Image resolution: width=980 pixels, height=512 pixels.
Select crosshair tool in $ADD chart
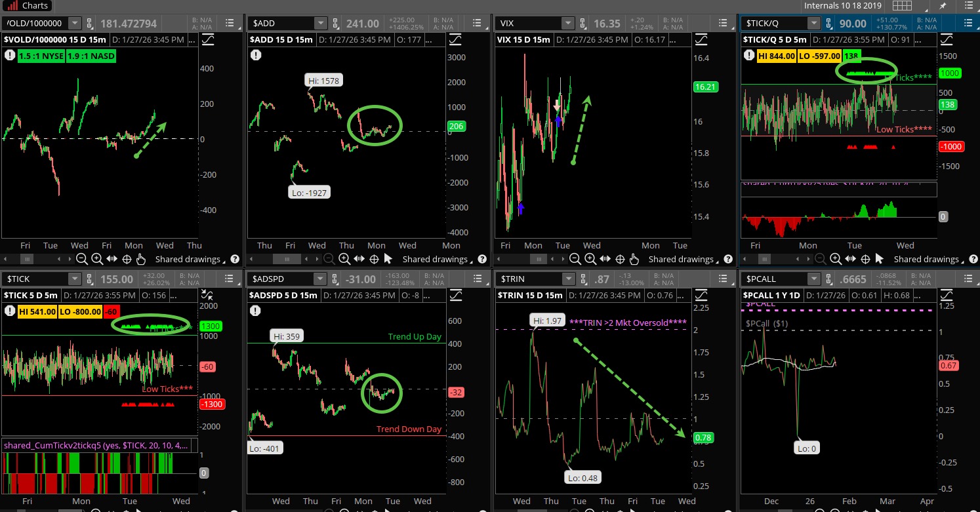click(x=373, y=259)
